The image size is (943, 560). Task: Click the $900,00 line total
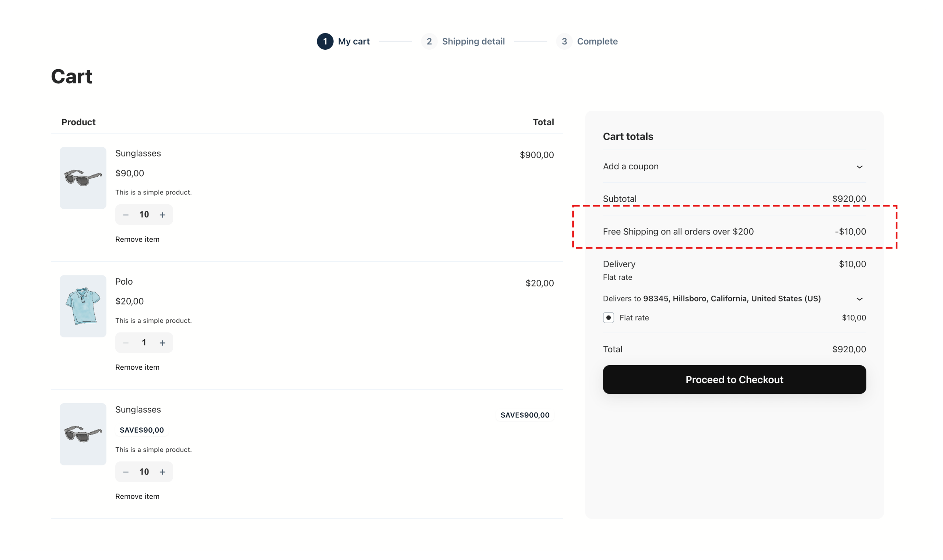[536, 155]
